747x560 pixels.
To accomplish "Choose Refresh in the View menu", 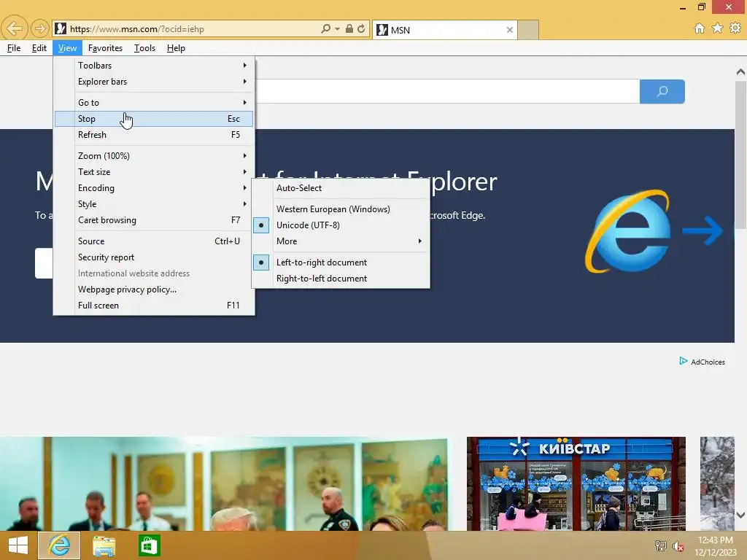I will 154,135.
